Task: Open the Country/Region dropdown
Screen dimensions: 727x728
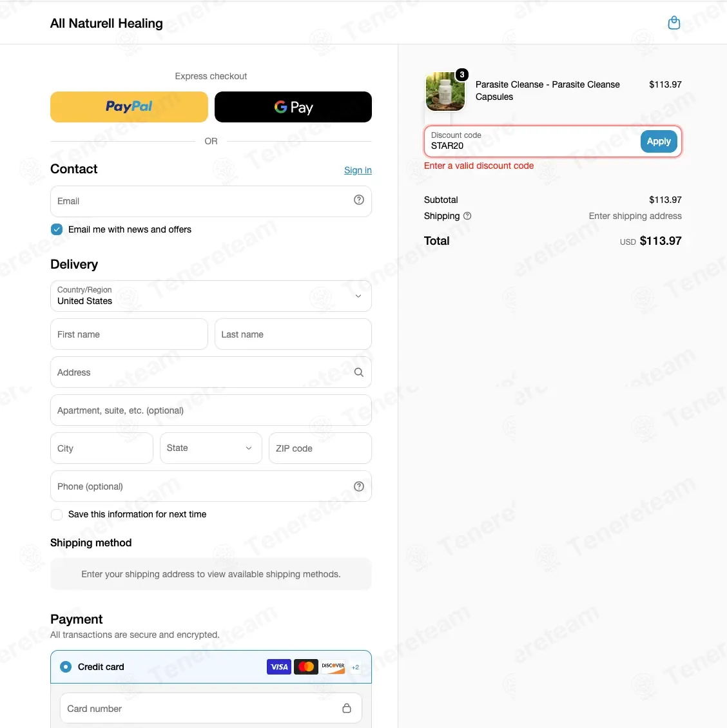Action: coord(211,296)
